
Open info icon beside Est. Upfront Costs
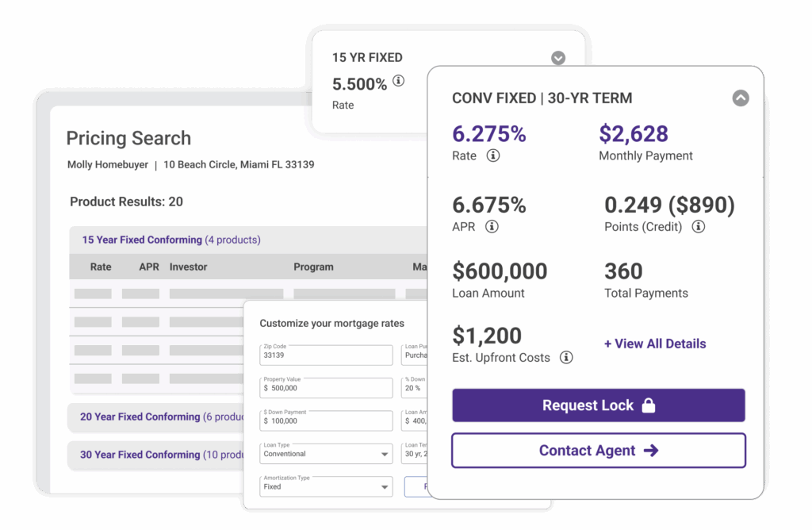[x=566, y=357]
